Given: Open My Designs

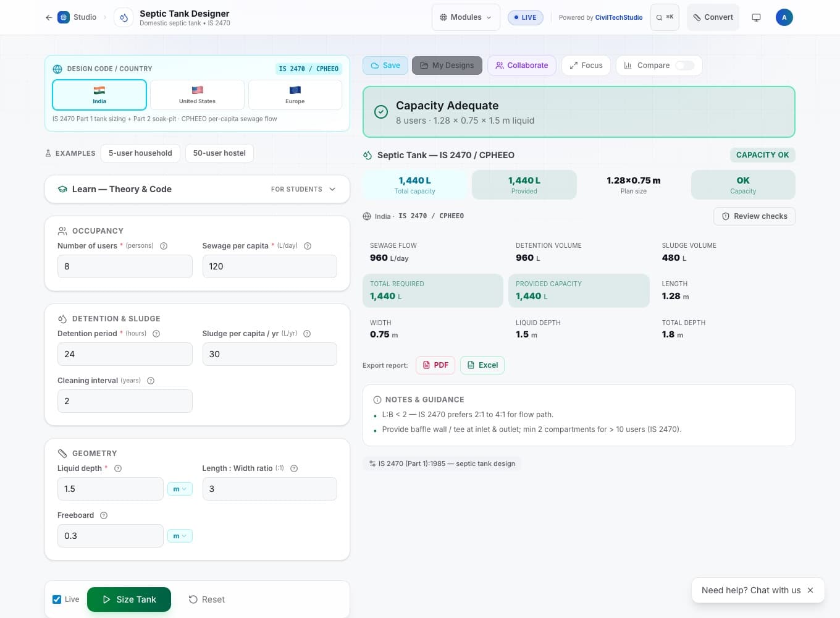Looking at the screenshot, I should 447,66.
